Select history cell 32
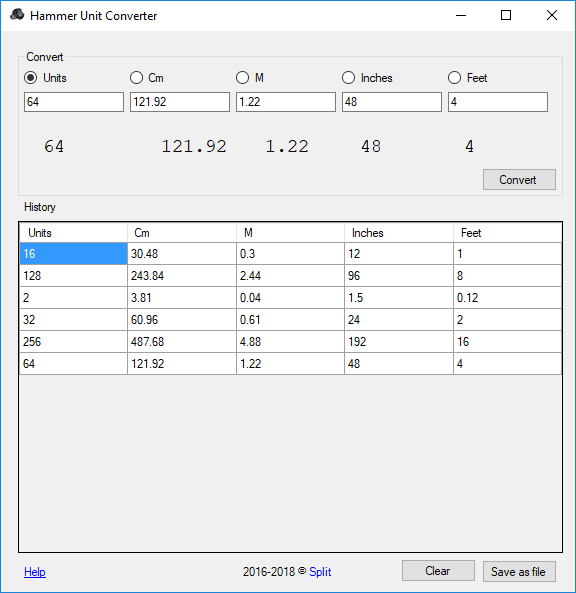Viewport: 576px width, 593px height. tap(73, 320)
